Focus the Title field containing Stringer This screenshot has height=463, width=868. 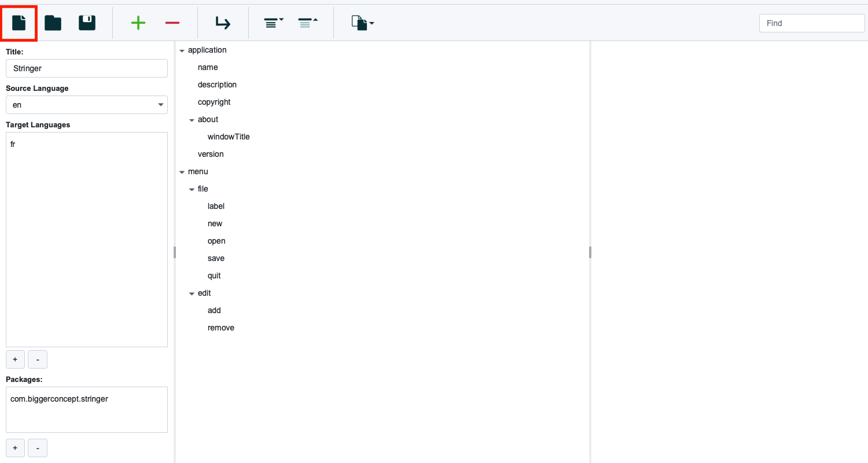pyautogui.click(x=87, y=68)
